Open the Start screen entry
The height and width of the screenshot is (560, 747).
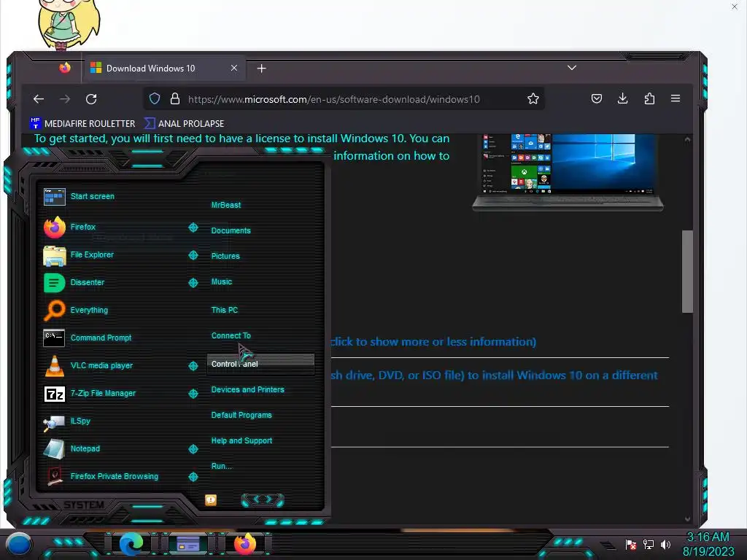tap(93, 196)
